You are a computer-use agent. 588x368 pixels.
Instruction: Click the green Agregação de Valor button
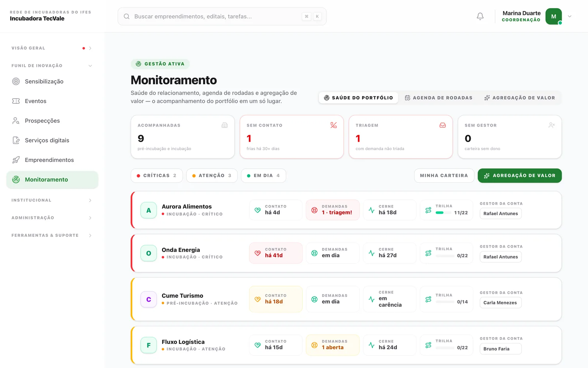[x=520, y=176]
